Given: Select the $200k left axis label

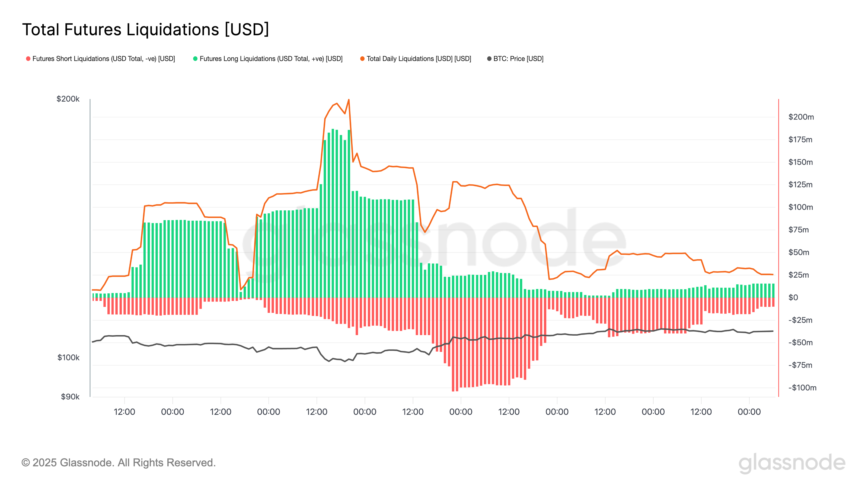Looking at the screenshot, I should coord(68,99).
